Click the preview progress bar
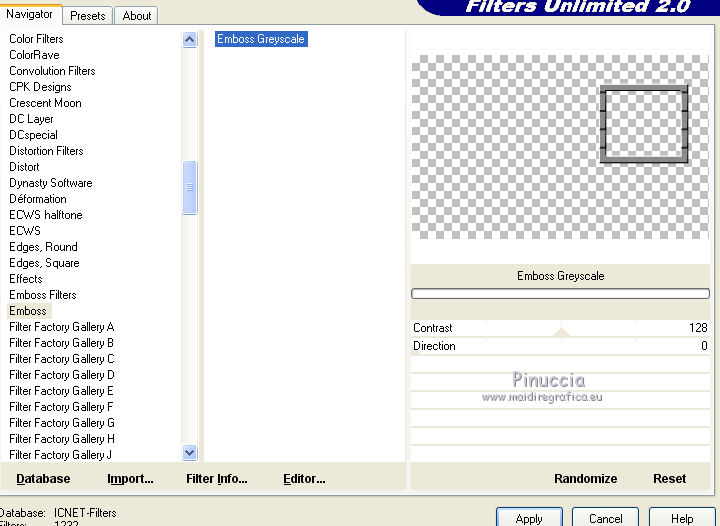 (560, 294)
